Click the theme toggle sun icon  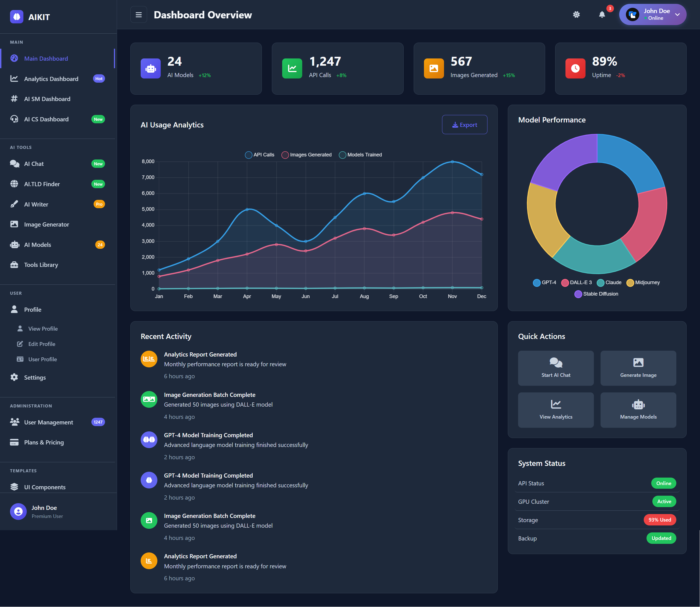click(576, 14)
